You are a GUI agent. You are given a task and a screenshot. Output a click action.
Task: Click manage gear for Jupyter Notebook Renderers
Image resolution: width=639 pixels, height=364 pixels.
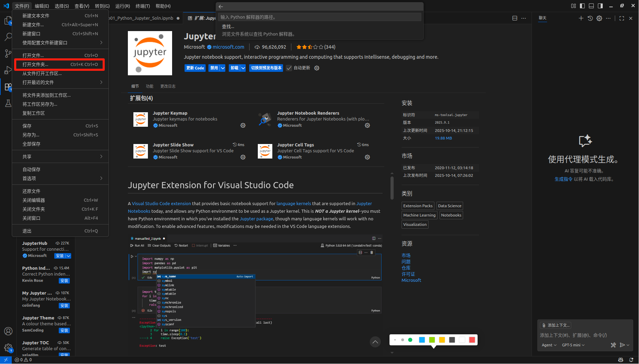pos(367,125)
